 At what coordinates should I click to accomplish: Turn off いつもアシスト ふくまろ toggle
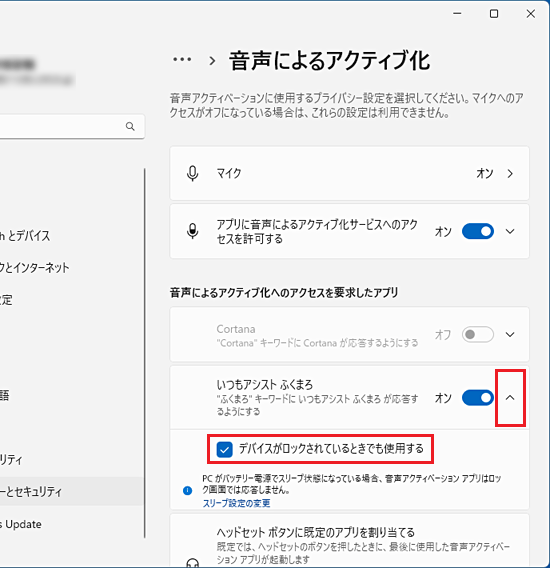coord(478,398)
